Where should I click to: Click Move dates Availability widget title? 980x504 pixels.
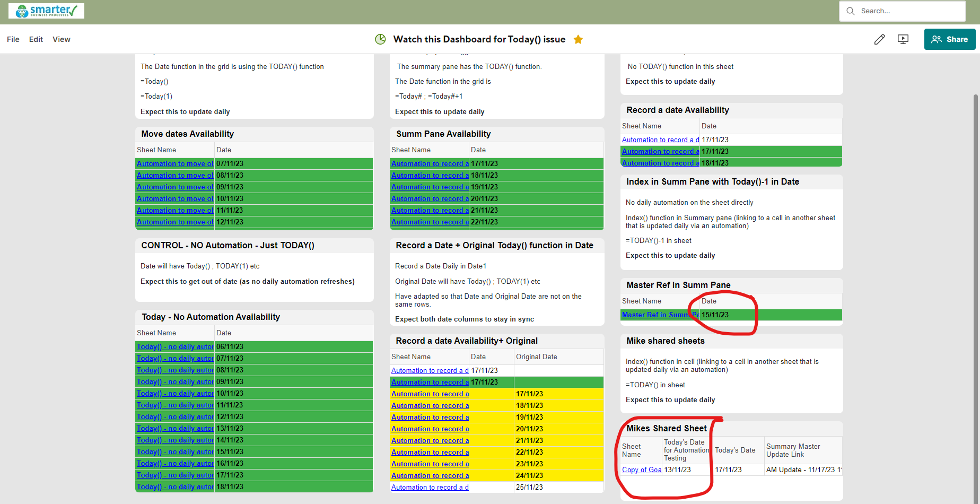pos(188,134)
